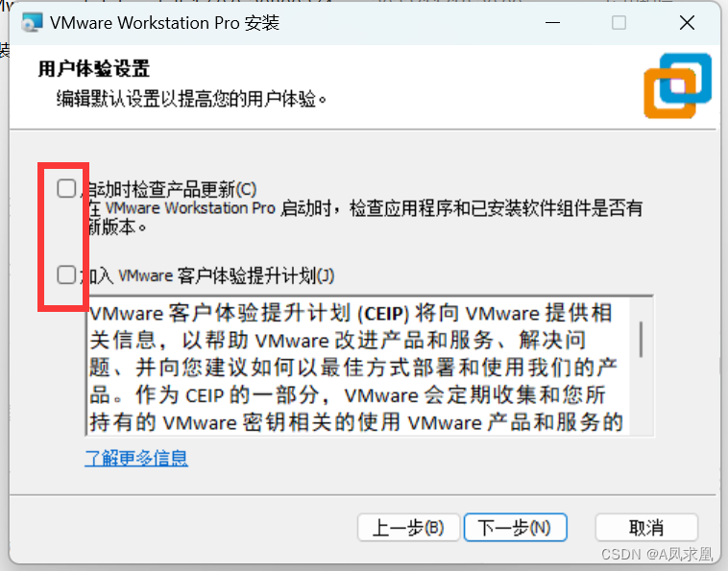Click the 启动时检查产品更新(C) label text

[169, 189]
